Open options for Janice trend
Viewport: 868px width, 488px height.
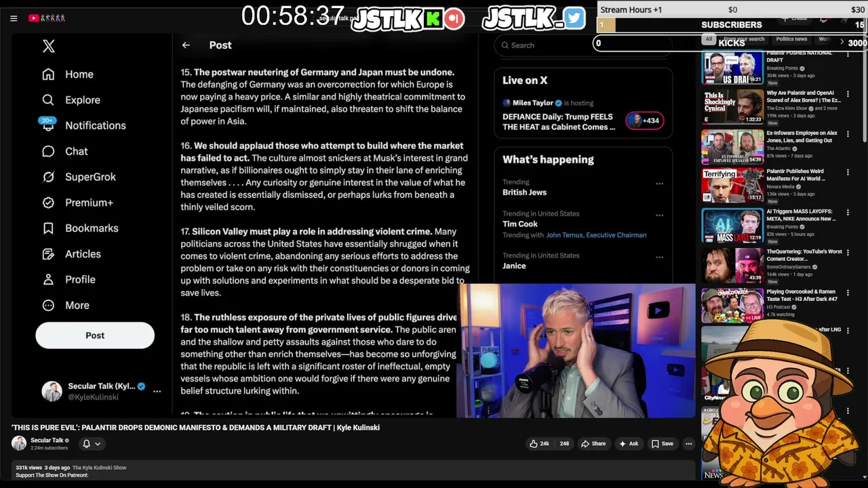click(659, 258)
